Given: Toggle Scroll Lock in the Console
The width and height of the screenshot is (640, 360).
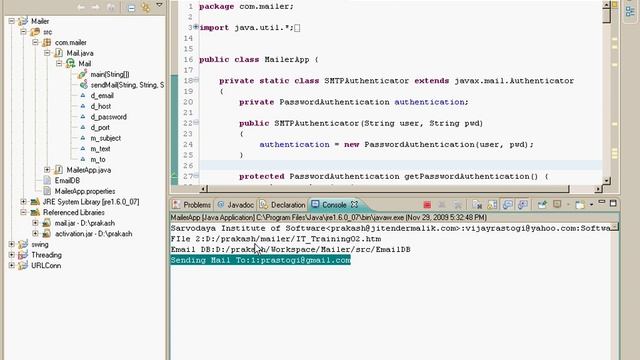Looking at the screenshot, I should [x=492, y=204].
